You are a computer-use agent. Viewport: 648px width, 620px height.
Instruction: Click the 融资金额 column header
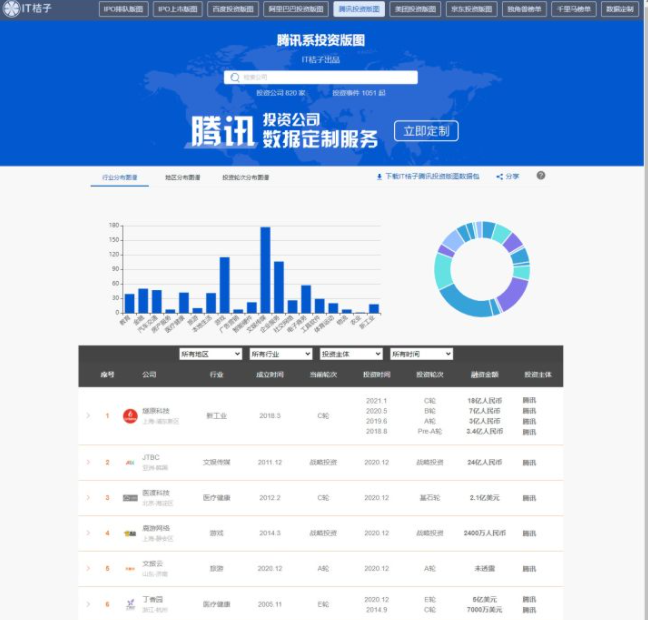click(x=485, y=374)
